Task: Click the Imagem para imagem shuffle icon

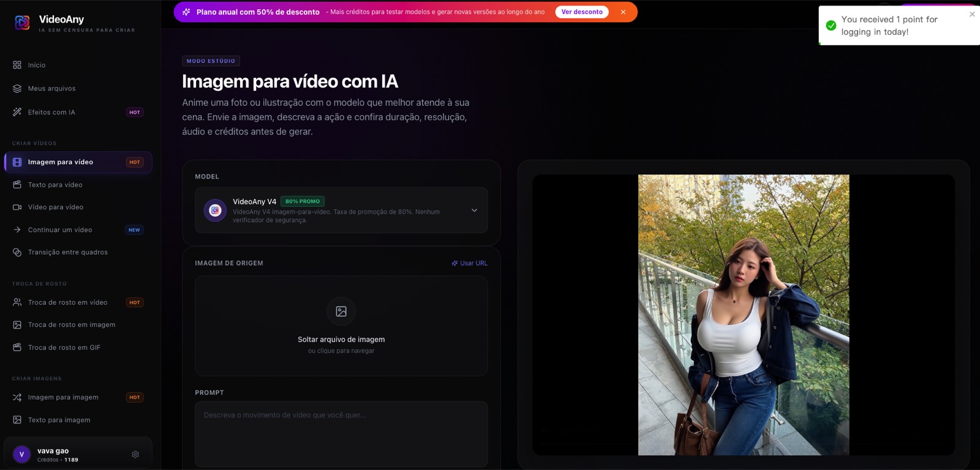Action: click(x=17, y=397)
